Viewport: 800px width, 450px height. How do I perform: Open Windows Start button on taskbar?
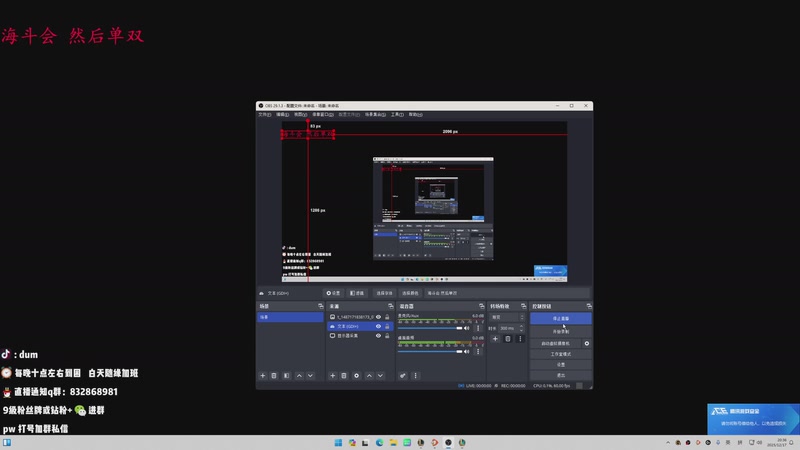(x=336, y=442)
